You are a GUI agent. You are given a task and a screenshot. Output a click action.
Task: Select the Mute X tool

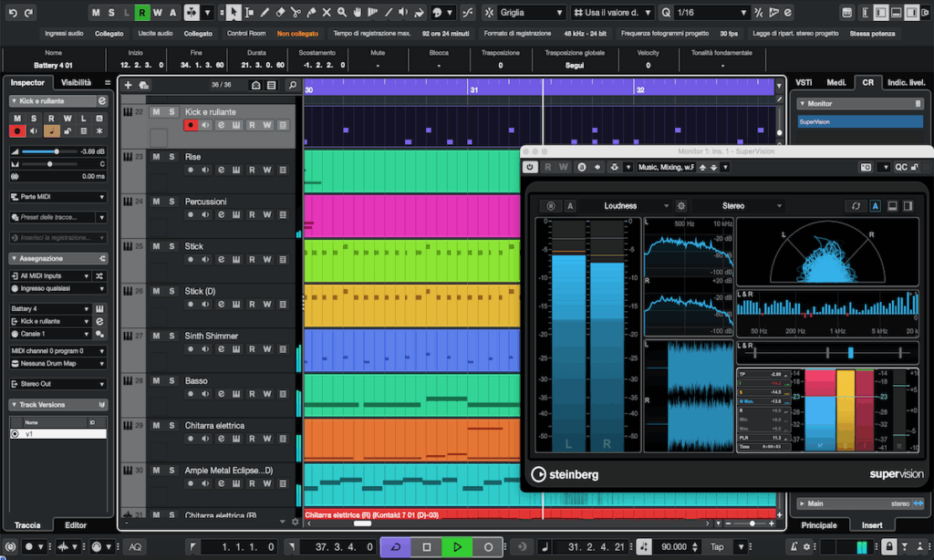coord(327,12)
